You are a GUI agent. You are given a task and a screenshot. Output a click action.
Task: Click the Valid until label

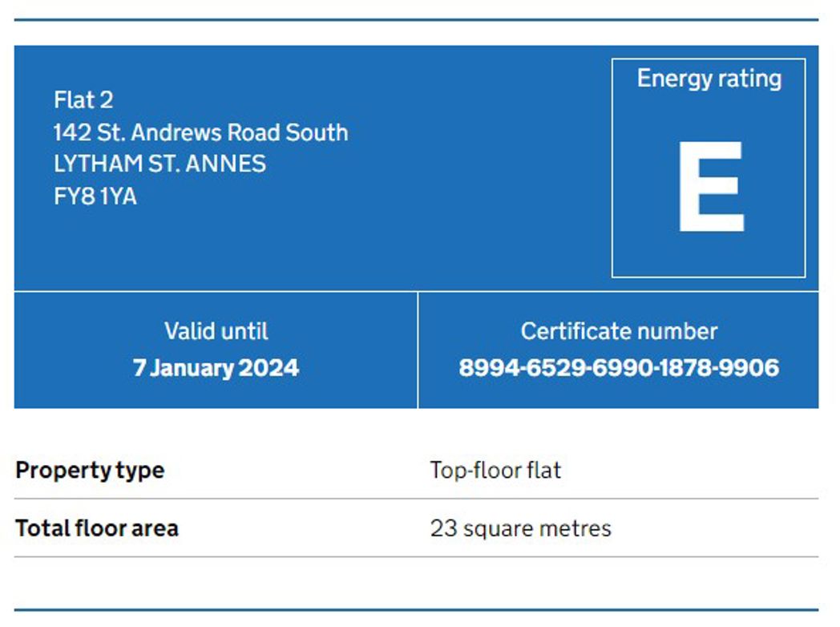coord(216,331)
